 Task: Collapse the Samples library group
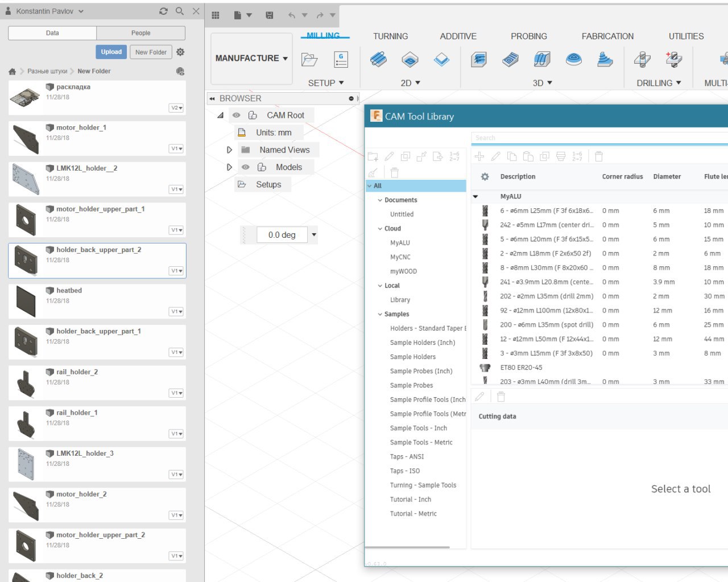pos(380,314)
